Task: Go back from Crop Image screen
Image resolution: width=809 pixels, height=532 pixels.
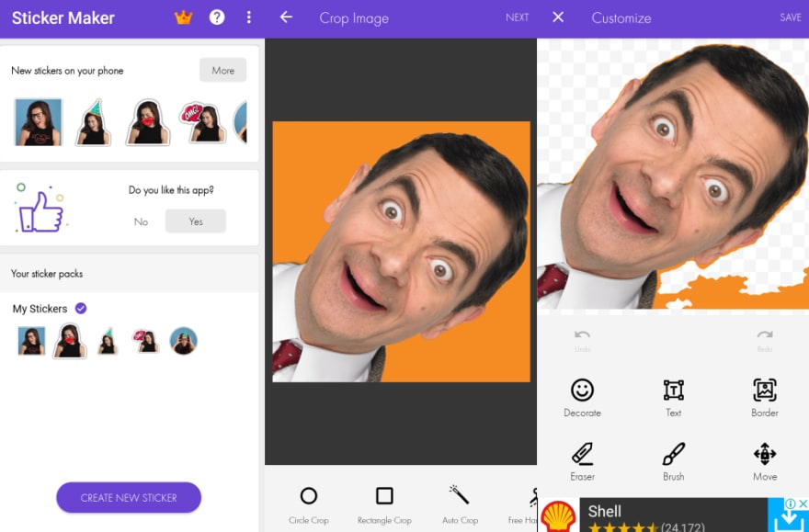Action: click(x=286, y=17)
